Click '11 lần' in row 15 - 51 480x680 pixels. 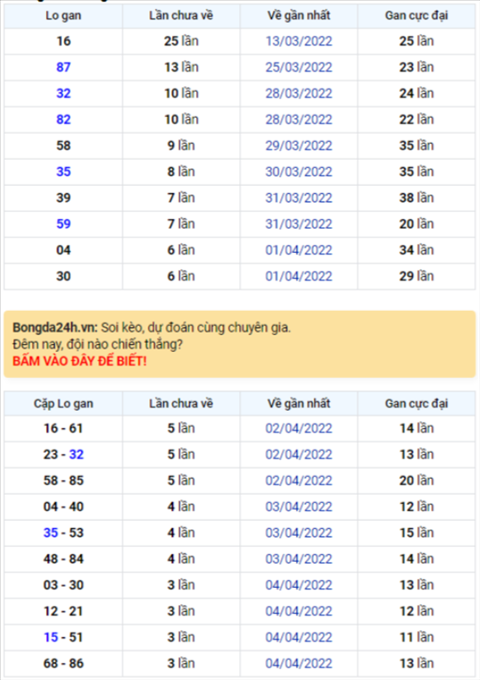click(x=416, y=637)
